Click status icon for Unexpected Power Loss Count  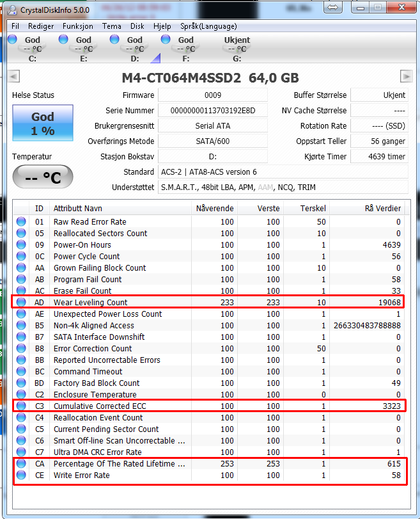pyautogui.click(x=21, y=314)
